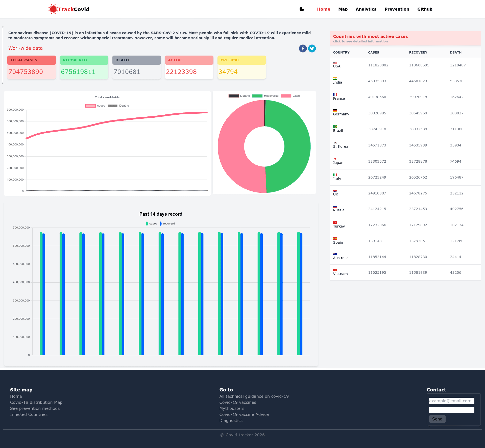Viewport: 485px width, 448px height.
Task: Toggle cases legend in 14 days chart
Action: (x=152, y=223)
